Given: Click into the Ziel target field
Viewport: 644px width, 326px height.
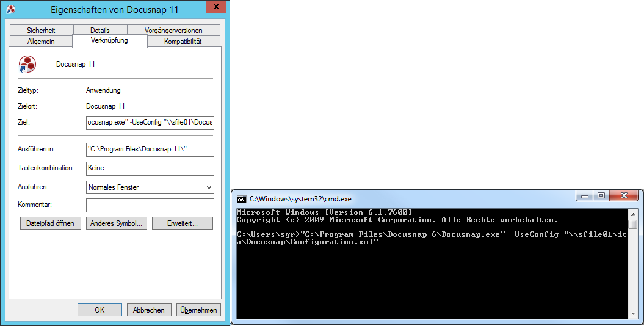Looking at the screenshot, I should coord(150,122).
